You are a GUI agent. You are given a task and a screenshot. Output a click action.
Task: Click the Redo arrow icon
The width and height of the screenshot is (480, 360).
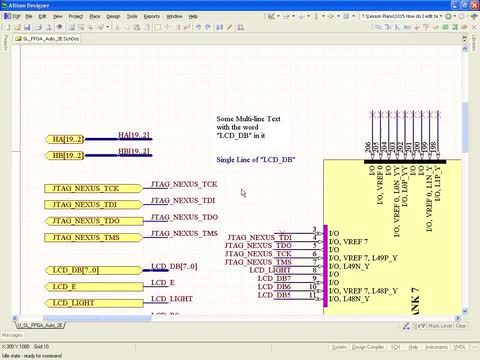[208, 27]
